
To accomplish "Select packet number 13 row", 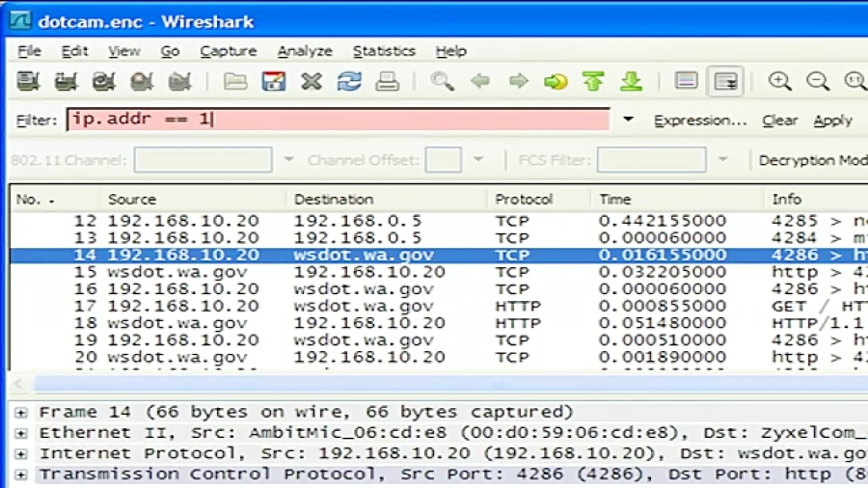I will click(x=439, y=238).
